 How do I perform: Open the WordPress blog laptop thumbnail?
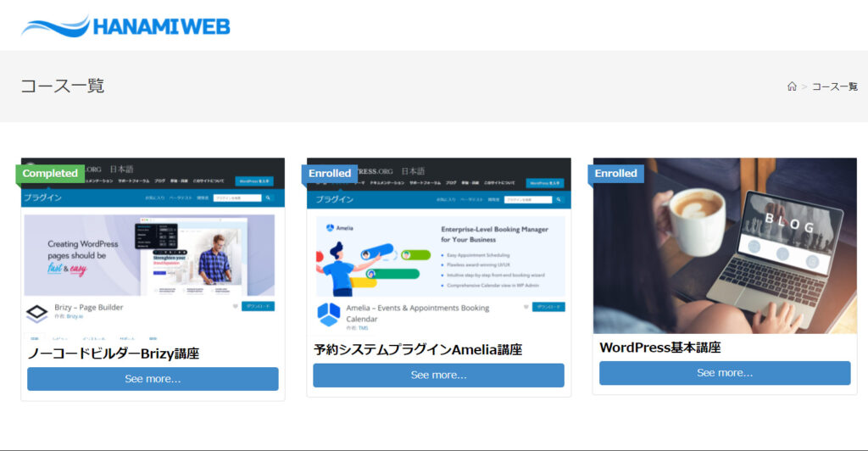[725, 246]
